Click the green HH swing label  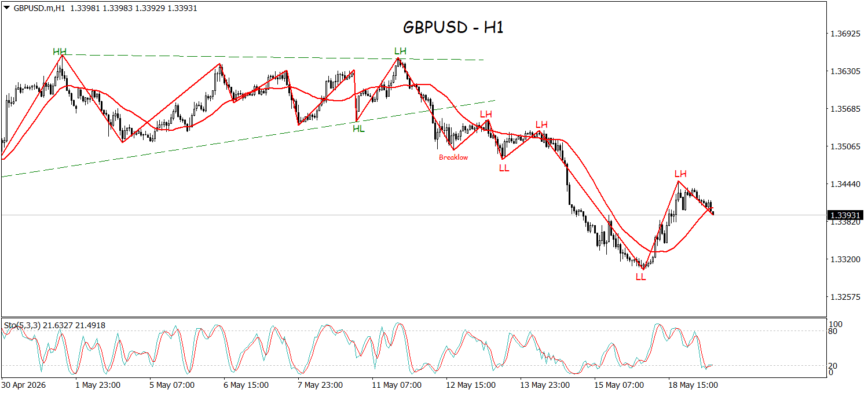(60, 52)
